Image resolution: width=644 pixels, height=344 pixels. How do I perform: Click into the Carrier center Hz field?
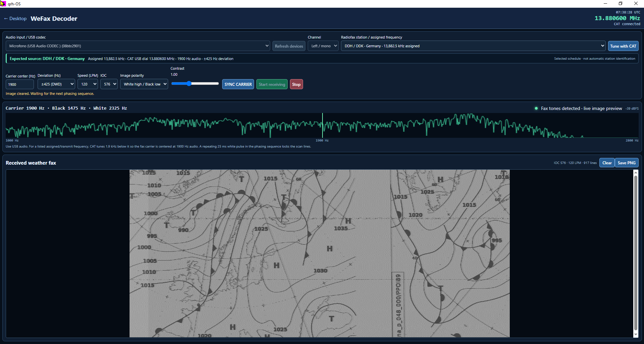(20, 84)
